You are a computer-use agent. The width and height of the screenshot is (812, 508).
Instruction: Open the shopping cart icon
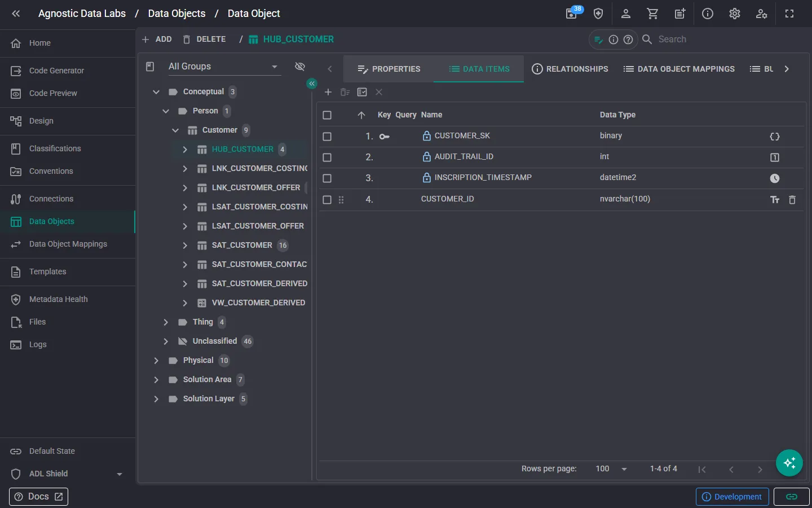(652, 14)
